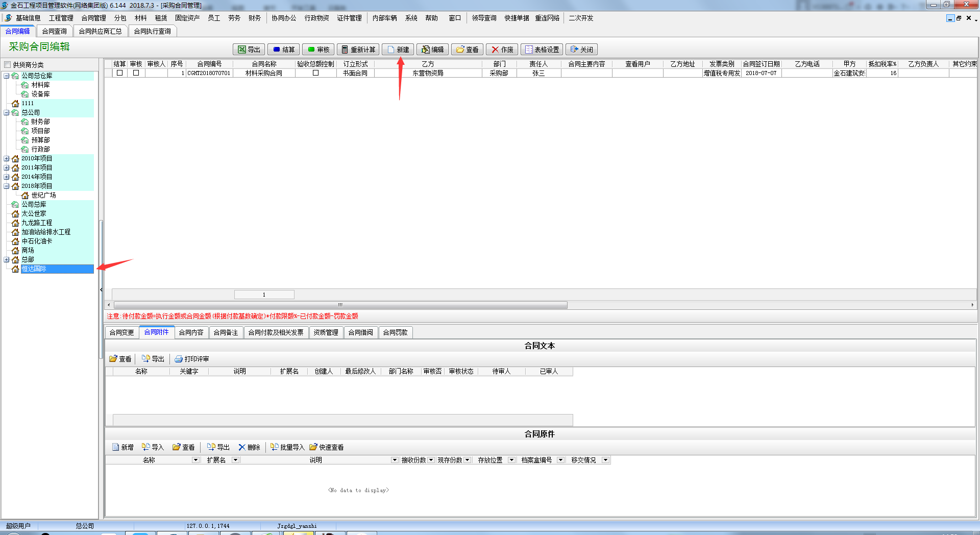This screenshot has height=535, width=980.
Task: Expand the 总部 tree node
Action: click(x=7, y=259)
